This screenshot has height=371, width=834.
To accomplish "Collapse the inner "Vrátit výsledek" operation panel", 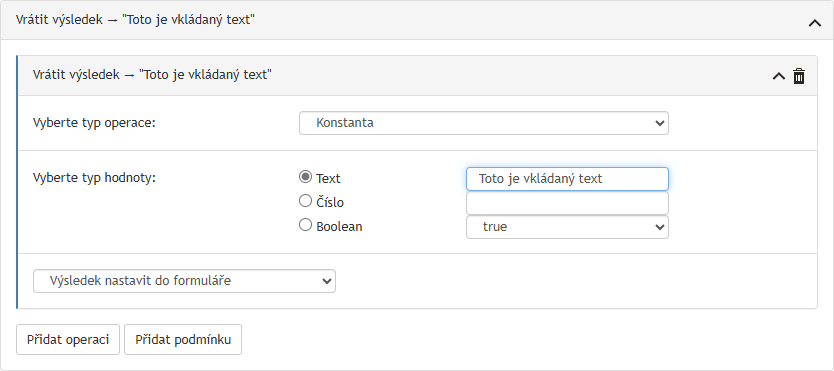I will 778,76.
